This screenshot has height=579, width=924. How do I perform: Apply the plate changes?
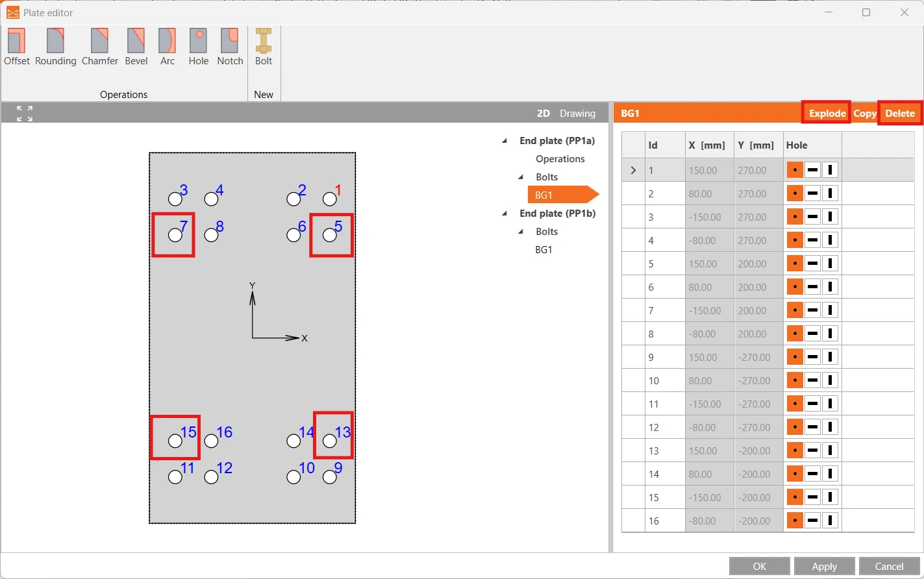coord(824,566)
